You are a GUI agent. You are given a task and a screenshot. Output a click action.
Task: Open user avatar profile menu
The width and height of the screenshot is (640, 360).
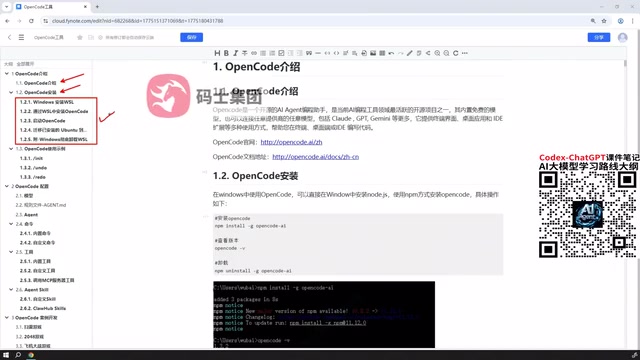(622, 37)
